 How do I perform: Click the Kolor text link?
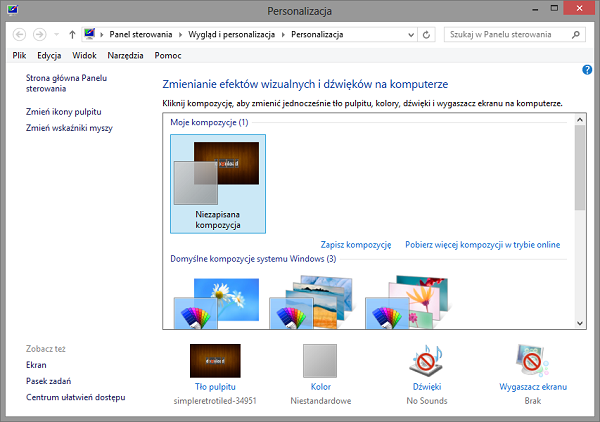321,387
